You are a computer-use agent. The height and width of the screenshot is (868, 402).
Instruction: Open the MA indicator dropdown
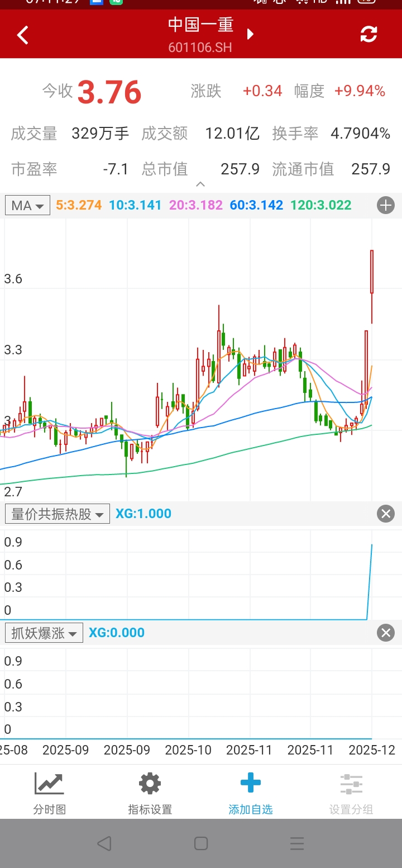click(27, 206)
